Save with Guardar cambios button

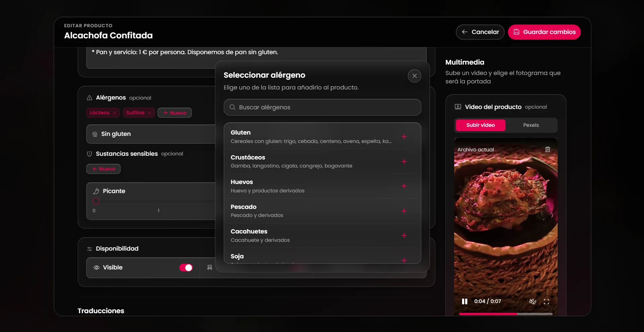(x=544, y=32)
